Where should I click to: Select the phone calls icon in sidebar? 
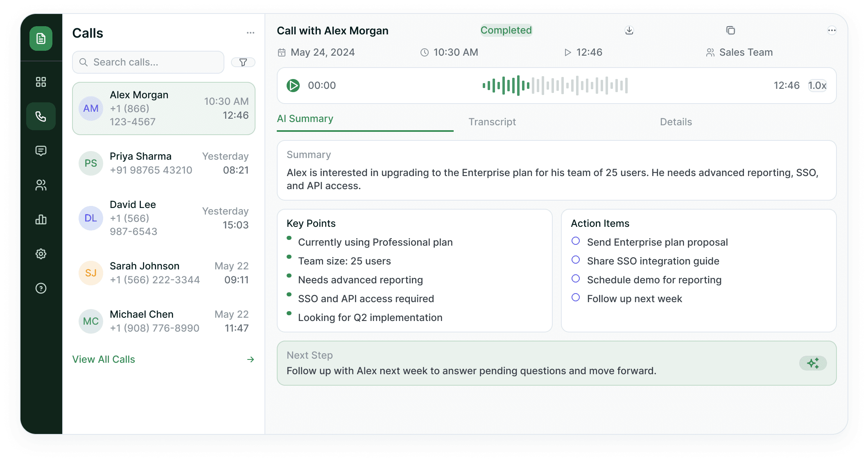(x=41, y=116)
